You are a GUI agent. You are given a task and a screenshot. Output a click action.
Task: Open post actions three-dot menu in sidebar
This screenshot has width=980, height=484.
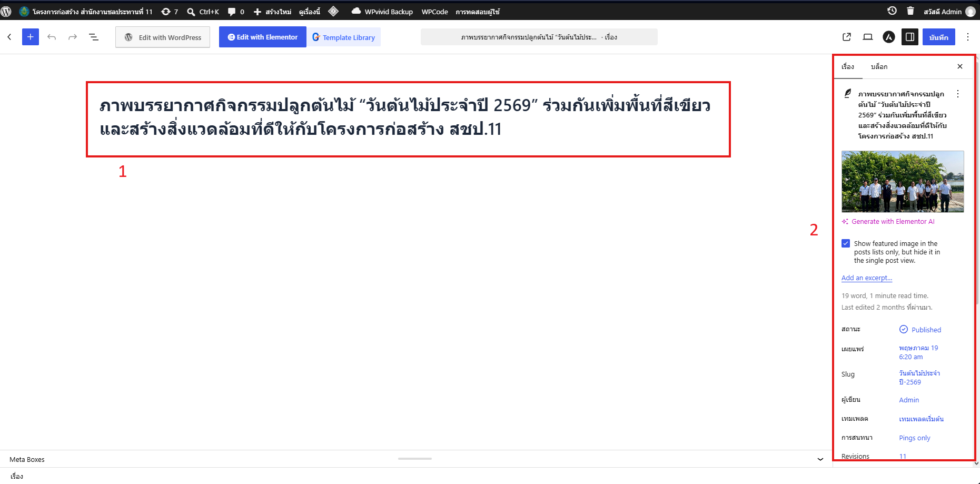pos(958,94)
